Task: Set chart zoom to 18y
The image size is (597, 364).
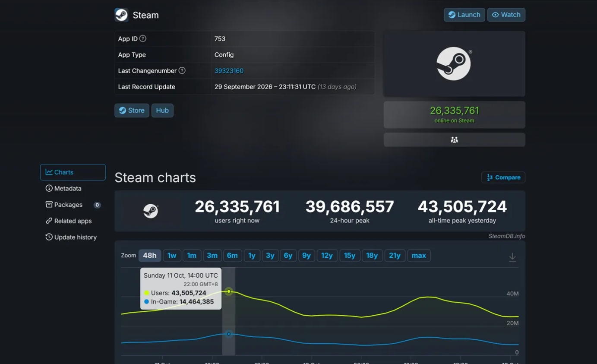Action: tap(372, 256)
